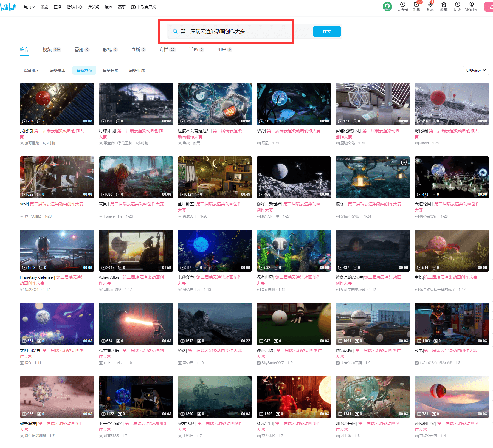Open the 大会员 membership icon
Image resolution: width=493 pixels, height=448 pixels.
pos(402,5)
